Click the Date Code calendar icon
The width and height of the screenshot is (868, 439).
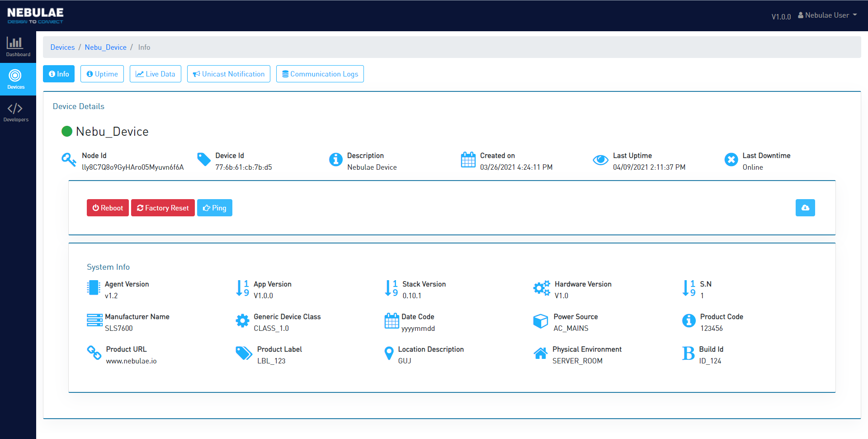click(x=392, y=320)
